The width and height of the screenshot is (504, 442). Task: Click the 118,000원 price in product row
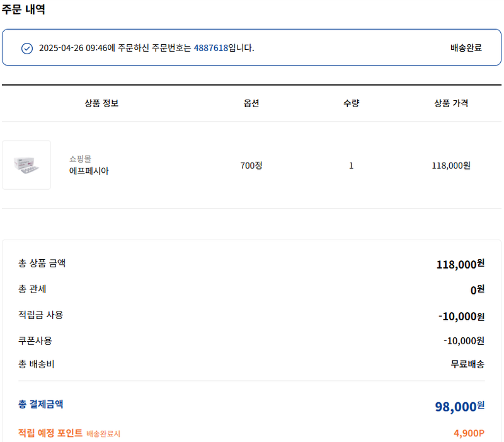click(451, 166)
